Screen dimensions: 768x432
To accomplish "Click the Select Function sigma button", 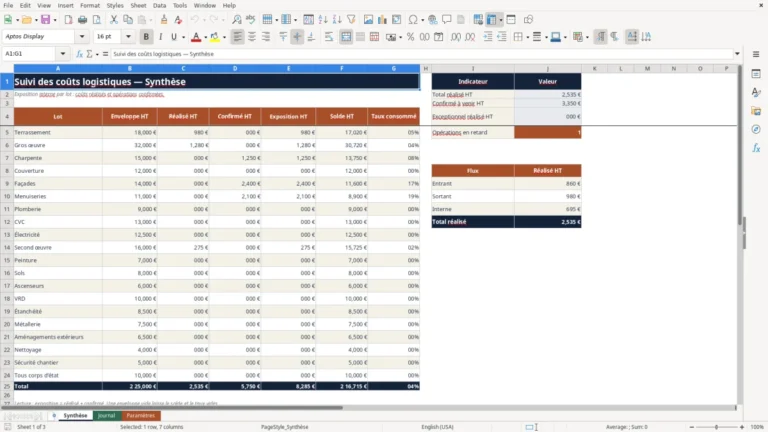I will 90,54.
